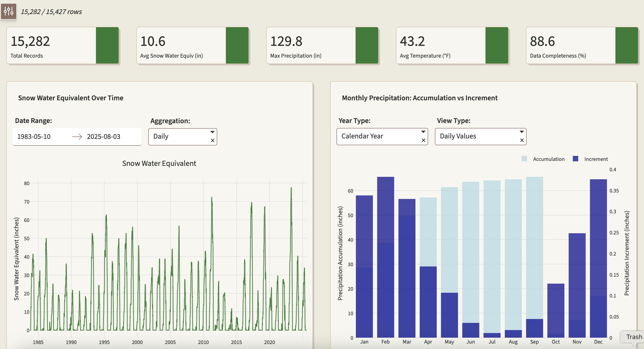Click the Increment dark blue swatch
Screen dimensions: 644x349
[x=575, y=159]
